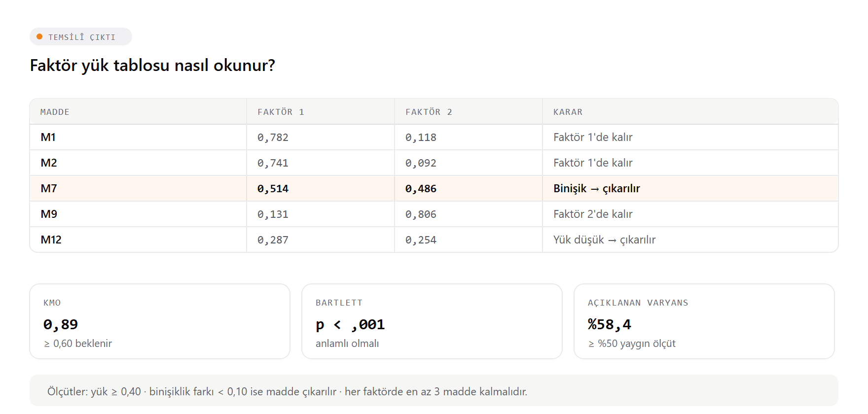Viewport: 868px width, 414px height.
Task: Click the M7 Faktör 1 load 0,514
Action: coord(273,189)
